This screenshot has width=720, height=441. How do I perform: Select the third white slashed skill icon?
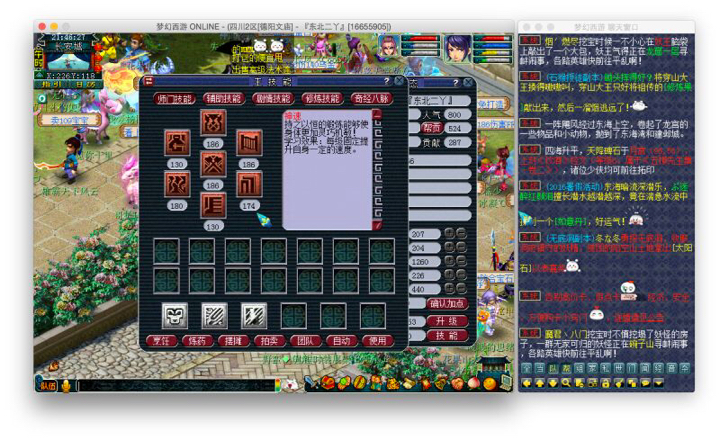pos(254,316)
